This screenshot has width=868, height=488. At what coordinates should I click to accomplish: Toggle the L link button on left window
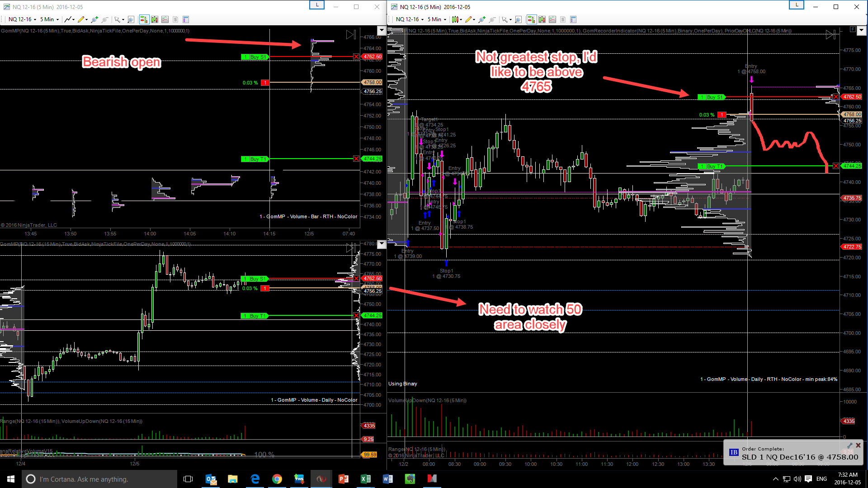tap(317, 5)
